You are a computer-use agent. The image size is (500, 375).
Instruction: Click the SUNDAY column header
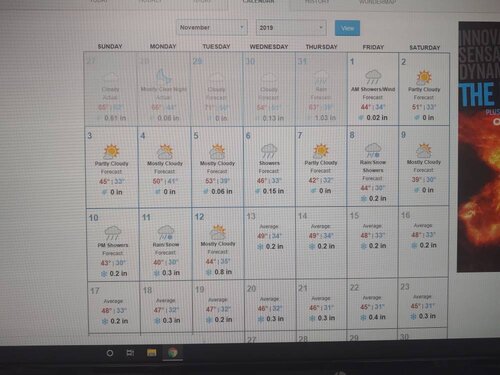coord(110,46)
